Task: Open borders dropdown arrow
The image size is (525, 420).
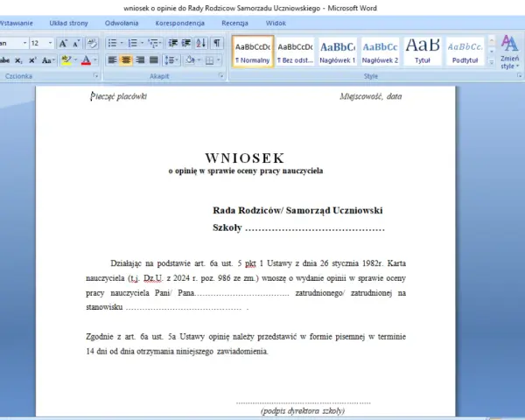Action: click(x=218, y=60)
